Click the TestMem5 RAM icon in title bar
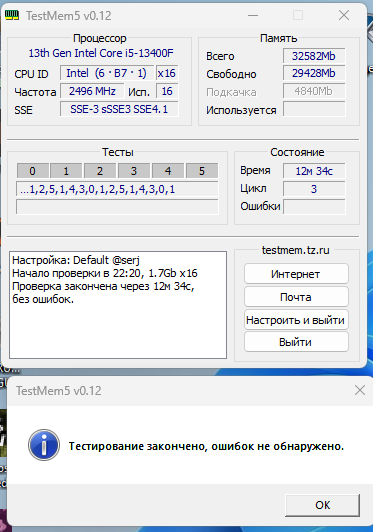This screenshot has height=532, width=373. click(12, 16)
